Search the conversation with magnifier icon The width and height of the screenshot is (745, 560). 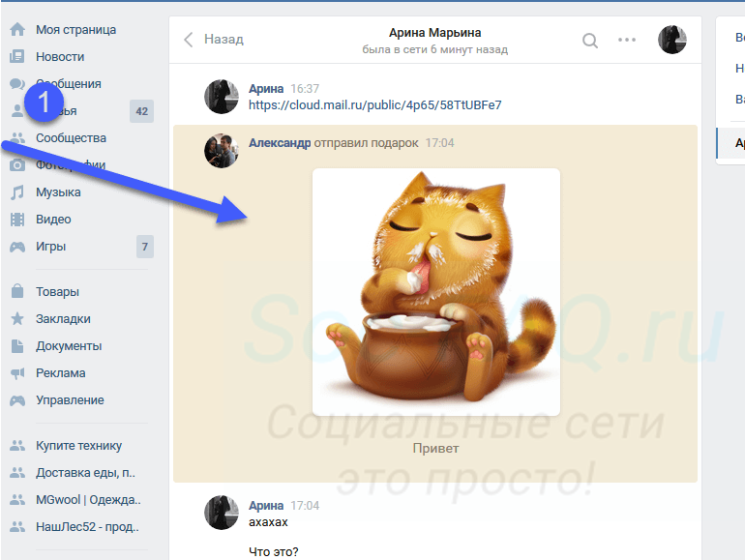(589, 40)
